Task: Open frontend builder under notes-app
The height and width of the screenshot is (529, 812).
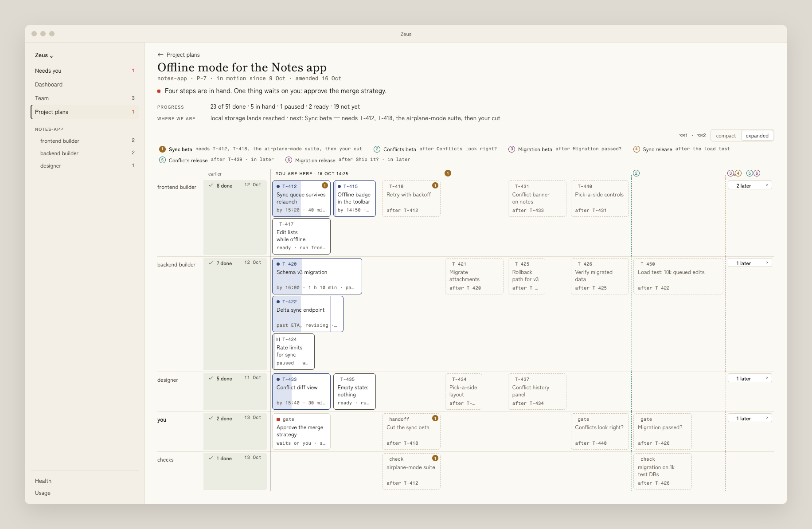Action: 85,141
